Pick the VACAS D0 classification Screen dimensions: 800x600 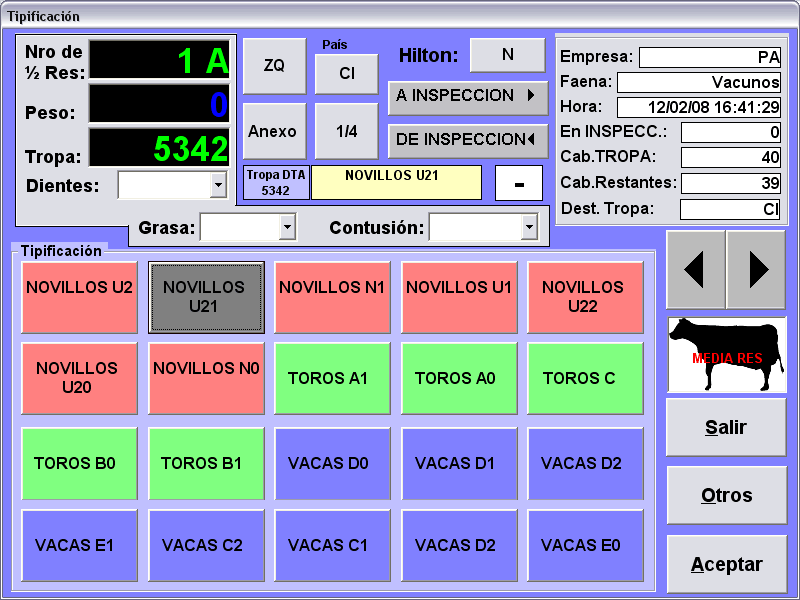(x=332, y=464)
